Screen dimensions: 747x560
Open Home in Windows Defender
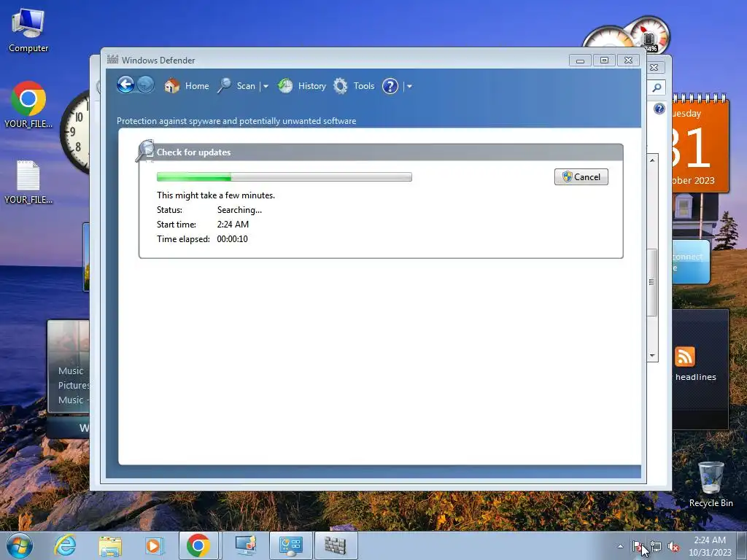[x=186, y=86]
